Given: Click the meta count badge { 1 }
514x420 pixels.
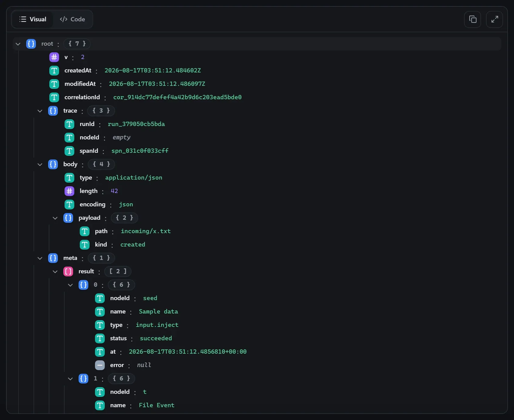Looking at the screenshot, I should (x=101, y=258).
